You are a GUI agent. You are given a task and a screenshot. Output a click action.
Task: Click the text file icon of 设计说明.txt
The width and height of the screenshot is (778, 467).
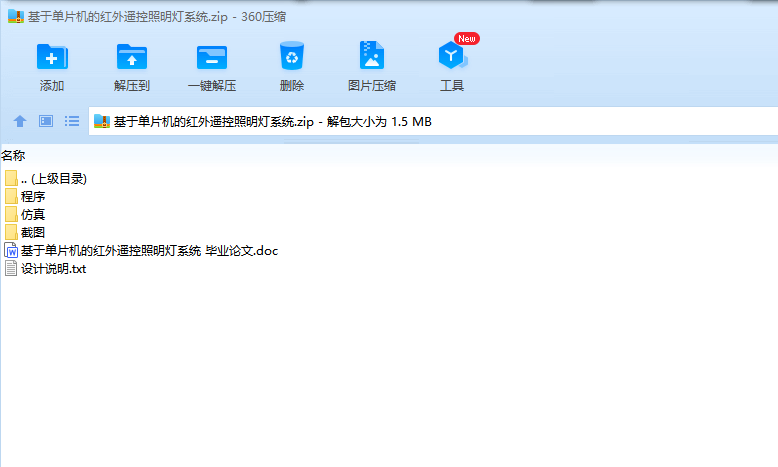[11, 268]
